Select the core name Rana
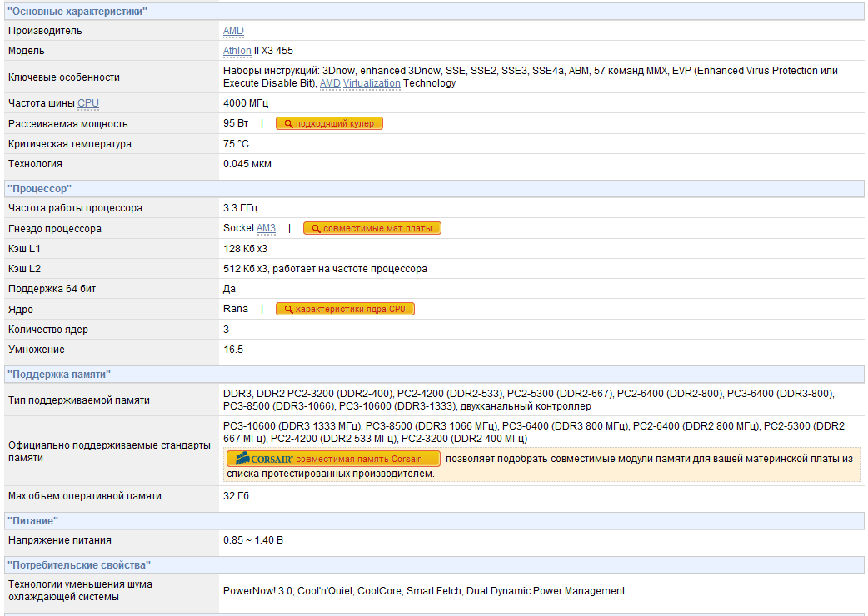This screenshot has width=868, height=616. click(235, 309)
